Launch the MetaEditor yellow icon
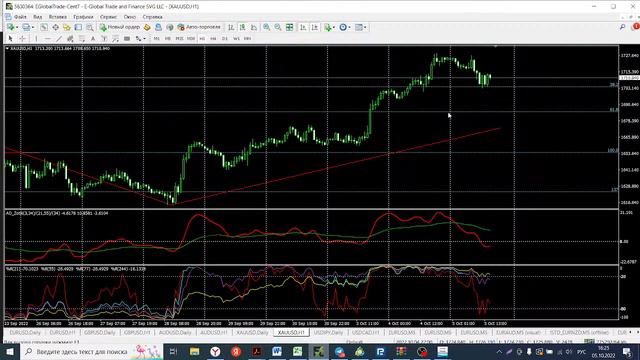 (147, 27)
